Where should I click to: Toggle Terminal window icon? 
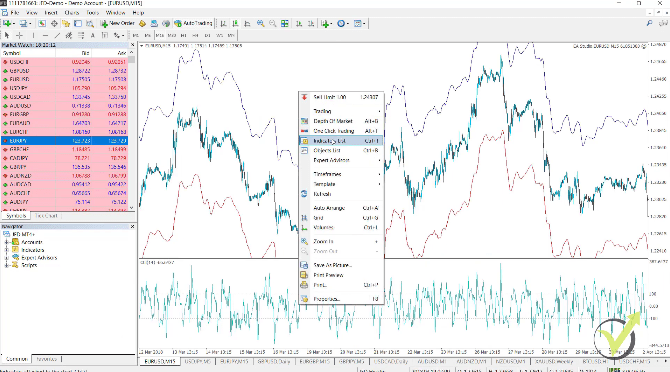click(78, 23)
